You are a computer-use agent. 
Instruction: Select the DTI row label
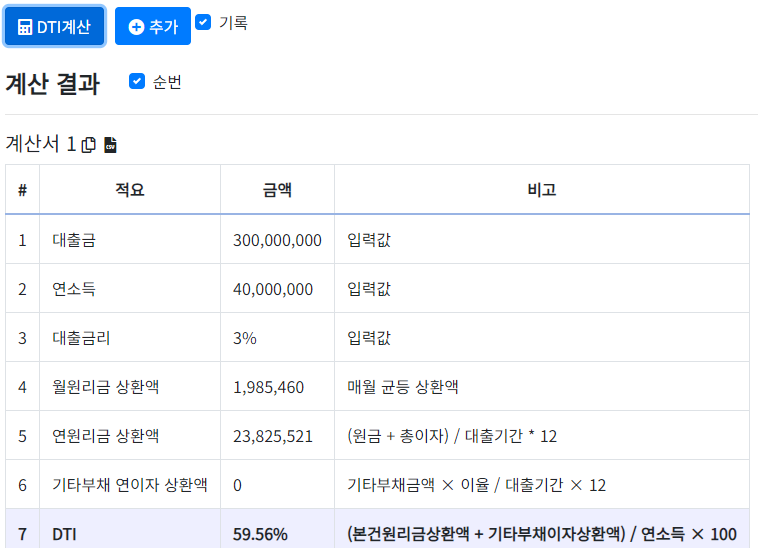click(x=64, y=534)
